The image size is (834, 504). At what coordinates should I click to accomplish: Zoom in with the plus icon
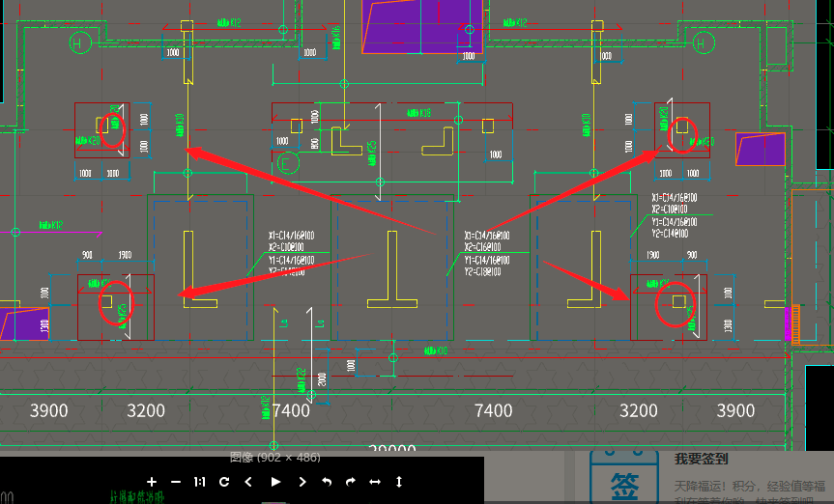point(152,482)
